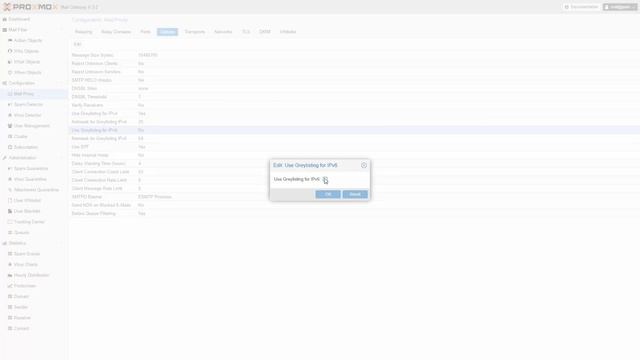Viewport: 640px width, 360px height.
Task: Switch to the TLS tab
Action: point(246,32)
